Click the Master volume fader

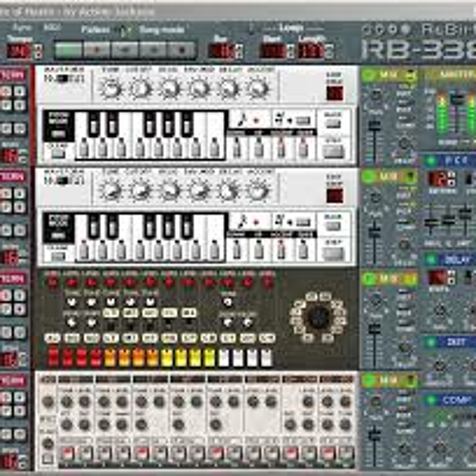coord(458,100)
